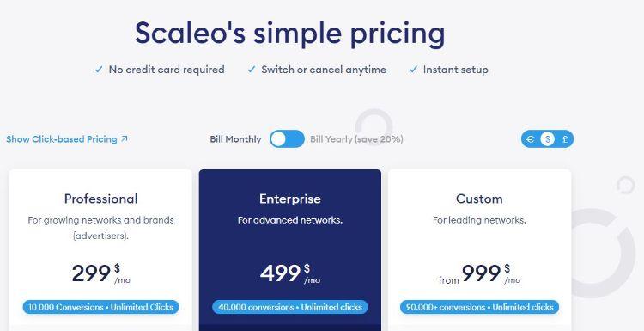644x331 pixels.
Task: Click the 299 $/mo price
Action: tap(101, 273)
